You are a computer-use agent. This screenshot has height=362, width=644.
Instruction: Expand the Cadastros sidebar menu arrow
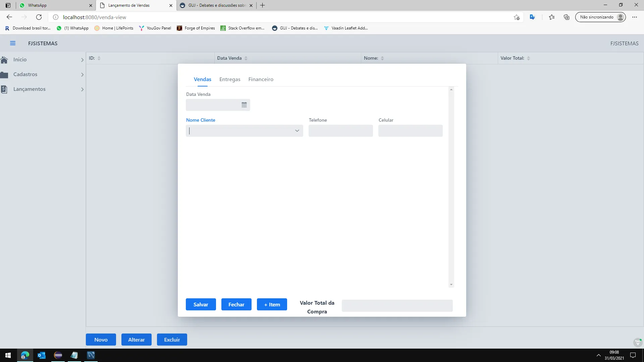pos(82,74)
